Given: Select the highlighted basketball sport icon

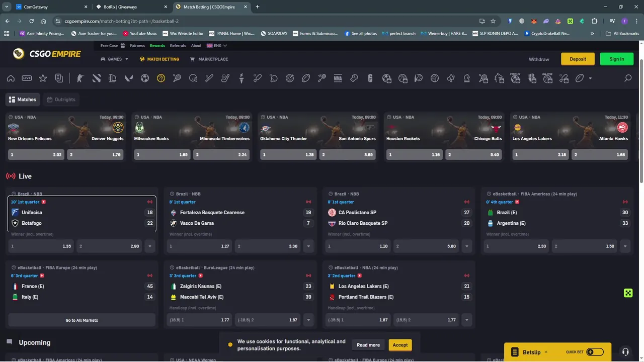Looking at the screenshot, I should pyautogui.click(x=161, y=78).
